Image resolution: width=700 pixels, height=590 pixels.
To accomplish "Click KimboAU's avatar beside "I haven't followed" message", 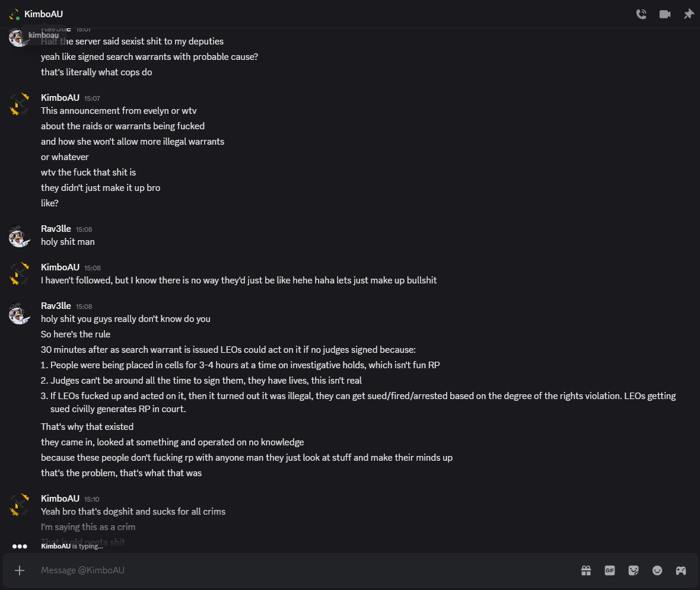I will click(20, 274).
